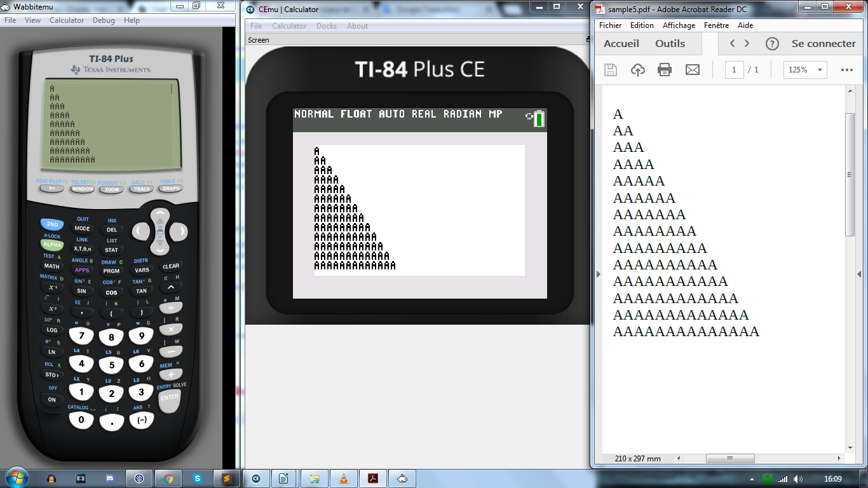Switch to Google Chrome in the taskbar
The image size is (868, 488).
(x=168, y=478)
